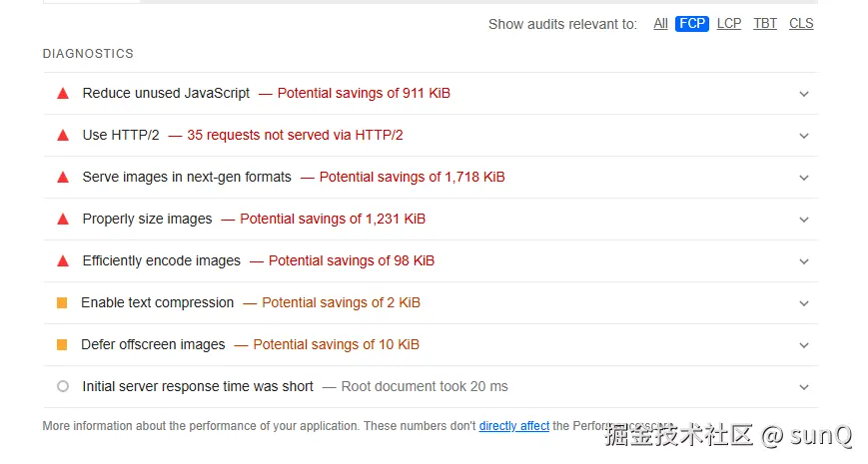Expand the Defer offscreen images chevron

pos(804,345)
